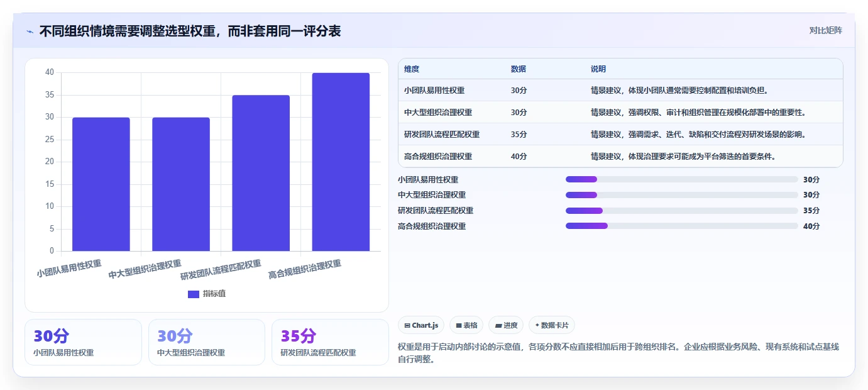Click x-axis label 中大型组织治理权重 under chart
The width and height of the screenshot is (868, 390).
[145, 270]
